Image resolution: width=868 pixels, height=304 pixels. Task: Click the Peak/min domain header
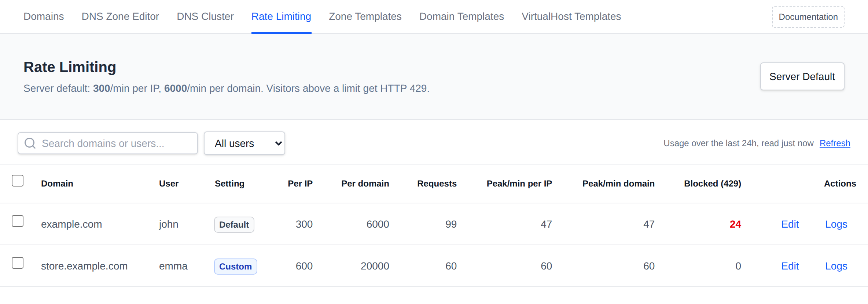[618, 184]
